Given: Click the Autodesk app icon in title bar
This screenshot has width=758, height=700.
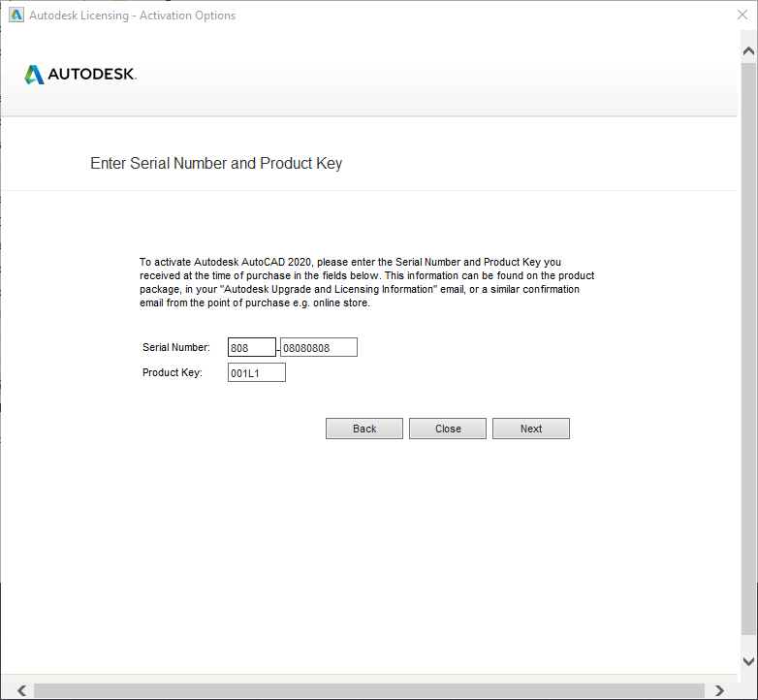Looking at the screenshot, I should [x=16, y=15].
